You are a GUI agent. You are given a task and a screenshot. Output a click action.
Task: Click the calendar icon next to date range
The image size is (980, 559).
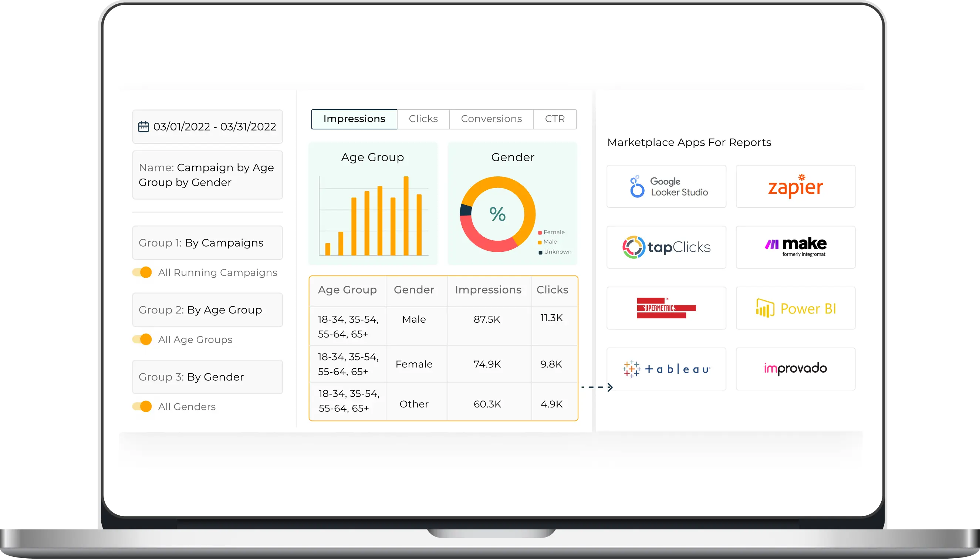[143, 127]
